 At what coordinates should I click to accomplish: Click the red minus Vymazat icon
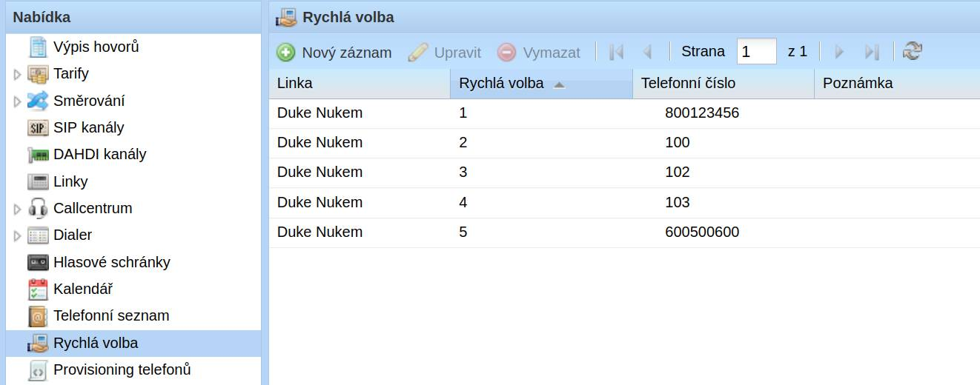(x=506, y=53)
